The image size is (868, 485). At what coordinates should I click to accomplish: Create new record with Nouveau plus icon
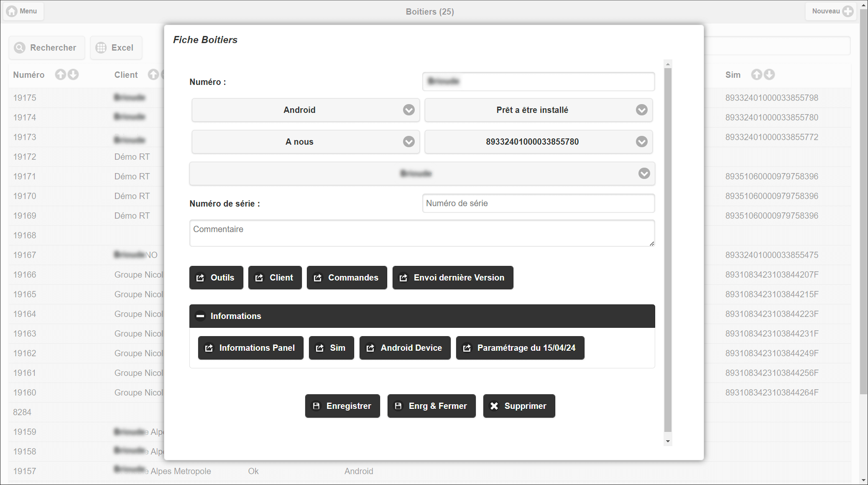pyautogui.click(x=848, y=11)
